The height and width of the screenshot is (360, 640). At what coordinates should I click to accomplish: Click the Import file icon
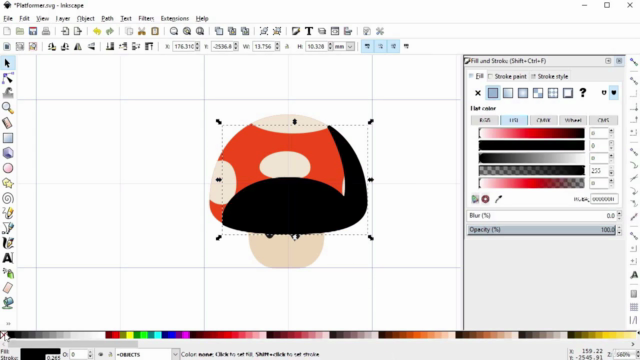(x=64, y=31)
